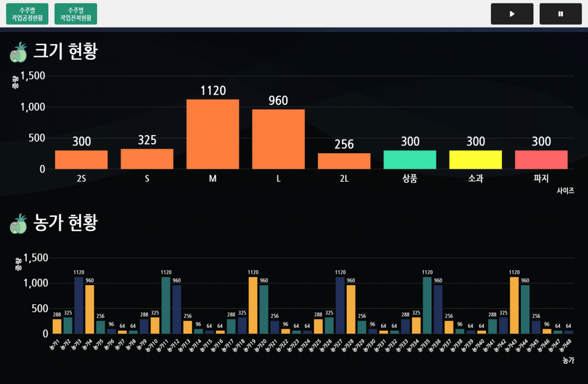The height and width of the screenshot is (384, 588).
Task: Click the 2L bar valued 256
Action: pos(345,161)
